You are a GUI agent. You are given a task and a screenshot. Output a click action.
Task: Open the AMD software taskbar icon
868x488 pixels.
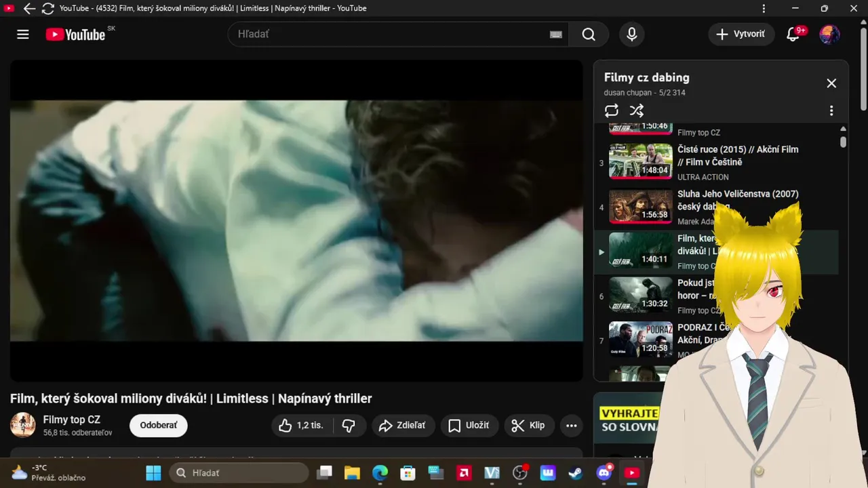point(464,472)
